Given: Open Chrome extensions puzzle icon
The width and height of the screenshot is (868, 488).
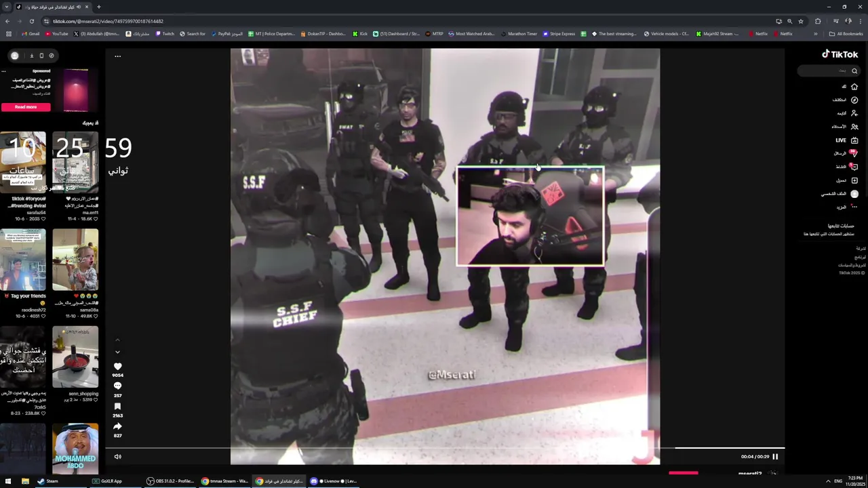Looking at the screenshot, I should coord(818,21).
